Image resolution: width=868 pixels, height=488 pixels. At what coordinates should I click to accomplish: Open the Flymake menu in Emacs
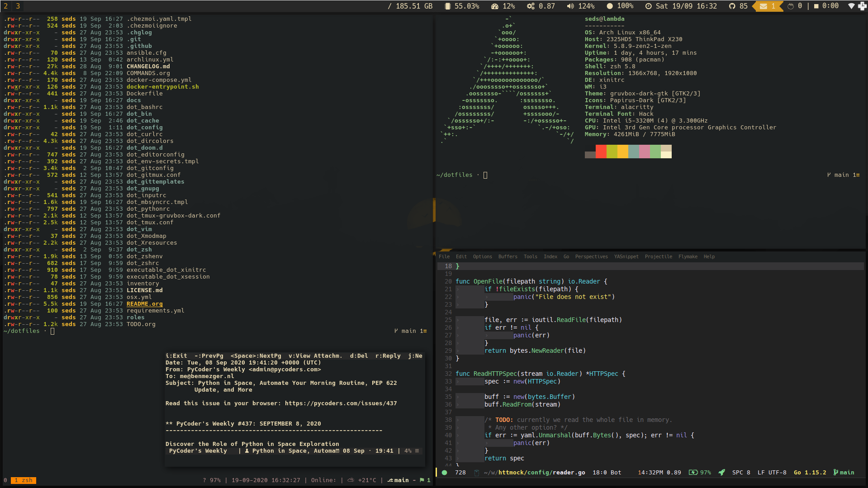(688, 256)
